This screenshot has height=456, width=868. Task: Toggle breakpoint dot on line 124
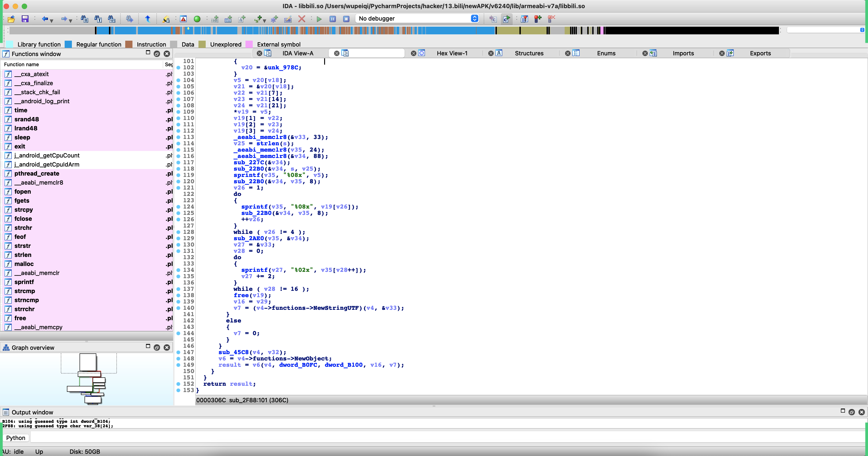pos(178,207)
